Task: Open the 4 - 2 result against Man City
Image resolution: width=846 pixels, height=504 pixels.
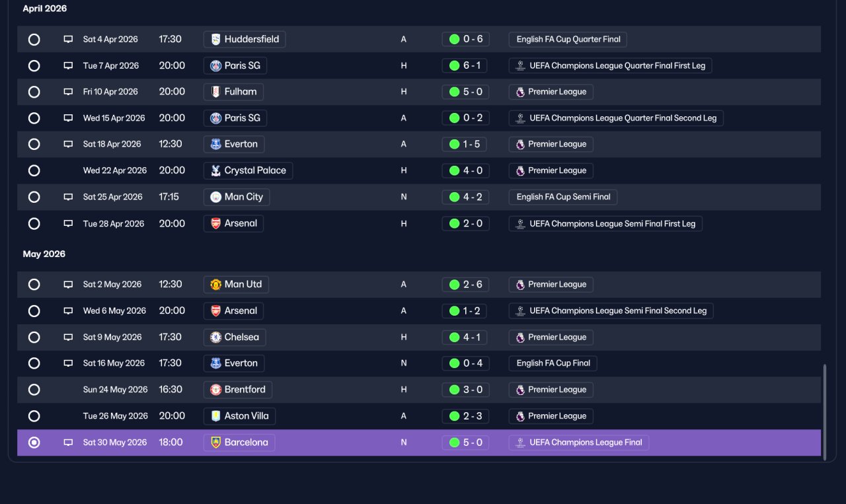Action: click(x=466, y=197)
